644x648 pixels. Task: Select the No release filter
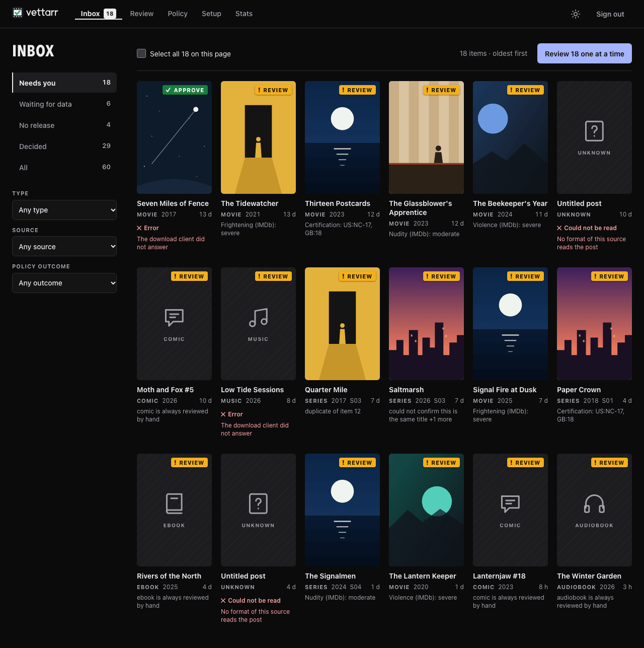(64, 125)
